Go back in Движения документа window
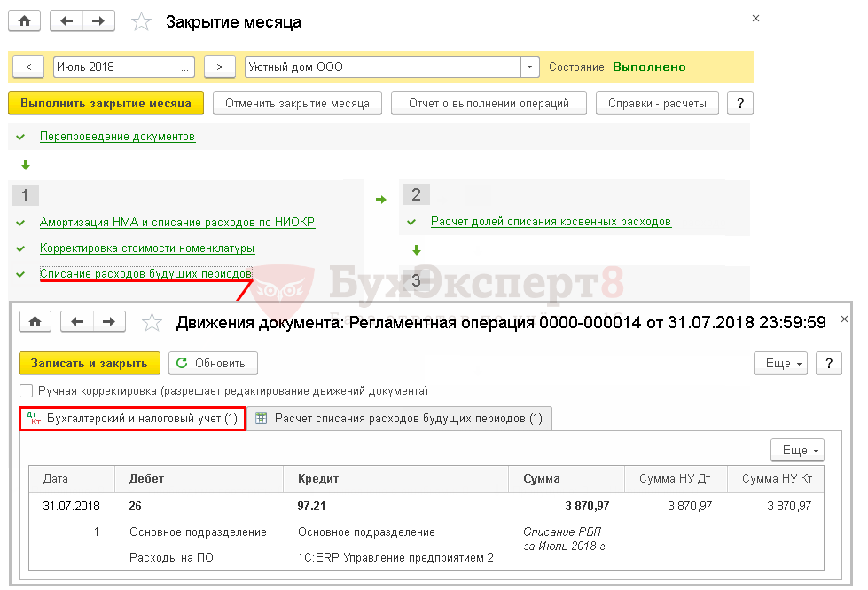868x590 pixels. [77, 321]
